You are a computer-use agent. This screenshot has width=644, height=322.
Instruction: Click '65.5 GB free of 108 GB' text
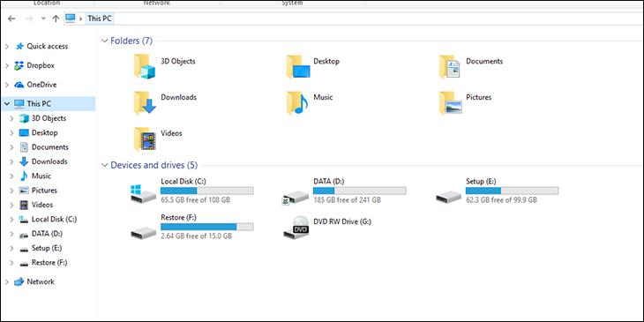tap(196, 200)
